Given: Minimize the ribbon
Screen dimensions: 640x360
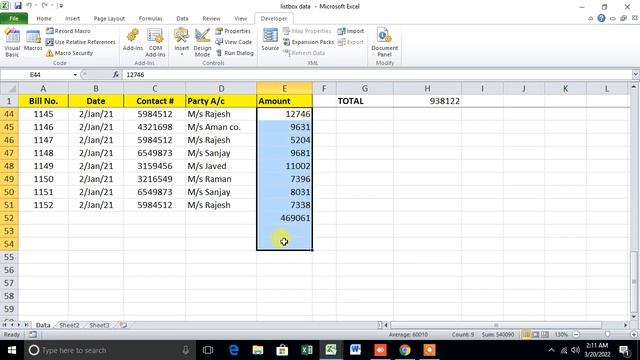Looking at the screenshot, I should (x=591, y=18).
